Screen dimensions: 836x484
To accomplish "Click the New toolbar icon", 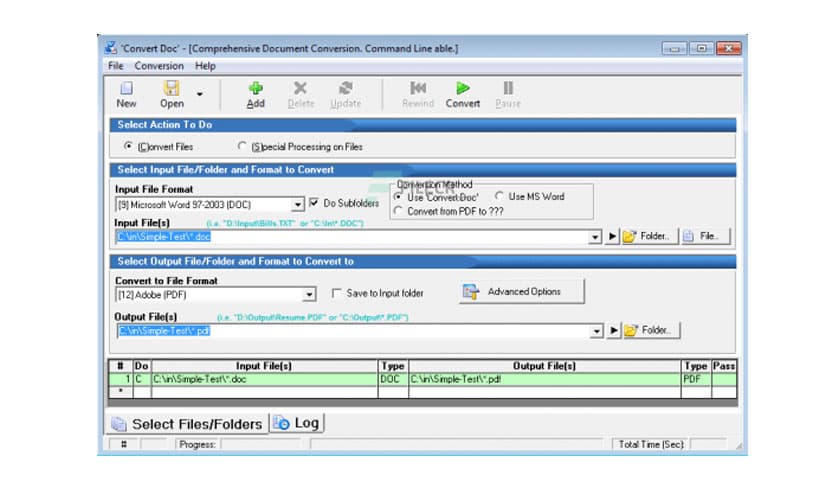I will [126, 88].
